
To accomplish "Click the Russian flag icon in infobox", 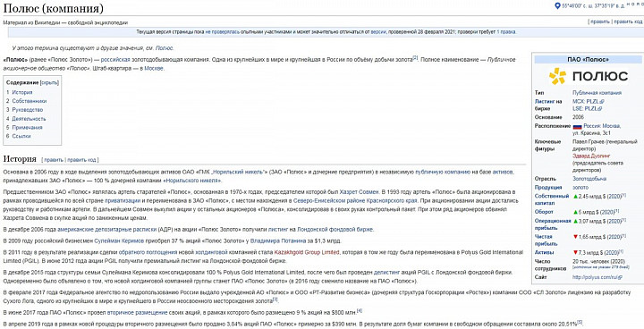I will [578, 127].
